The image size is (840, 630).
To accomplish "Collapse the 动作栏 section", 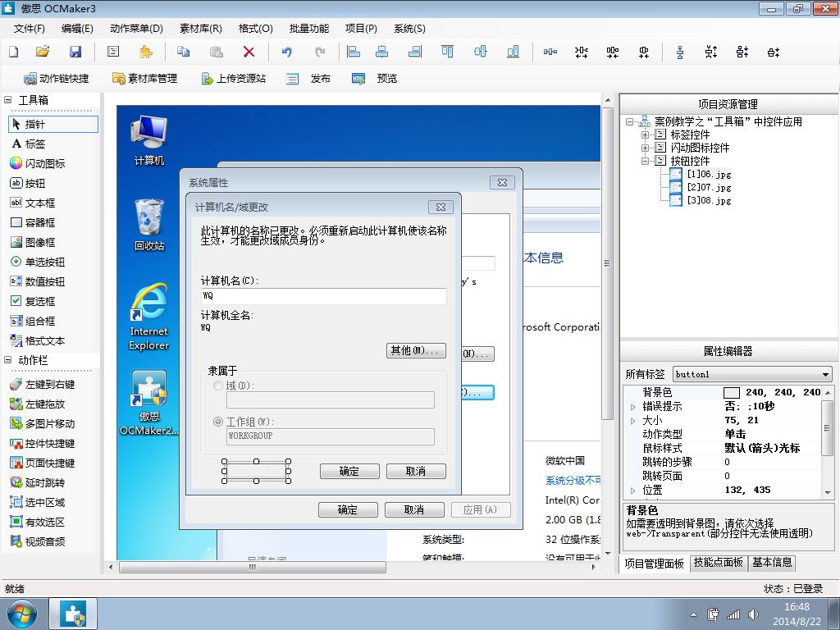I will pos(8,360).
